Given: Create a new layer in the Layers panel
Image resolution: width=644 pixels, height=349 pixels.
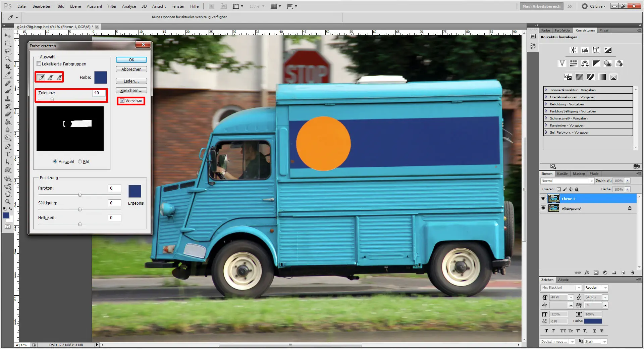Looking at the screenshot, I should tap(623, 272).
